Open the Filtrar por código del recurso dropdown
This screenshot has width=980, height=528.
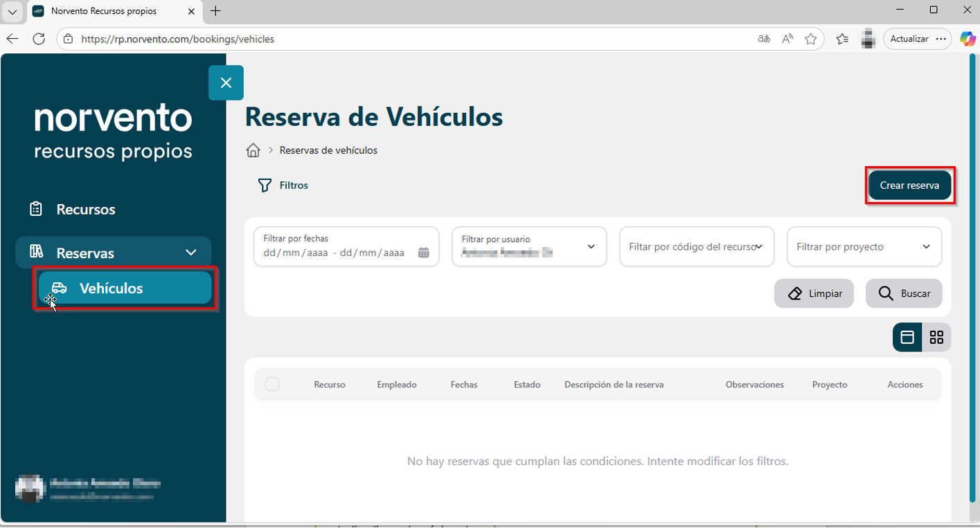(697, 246)
